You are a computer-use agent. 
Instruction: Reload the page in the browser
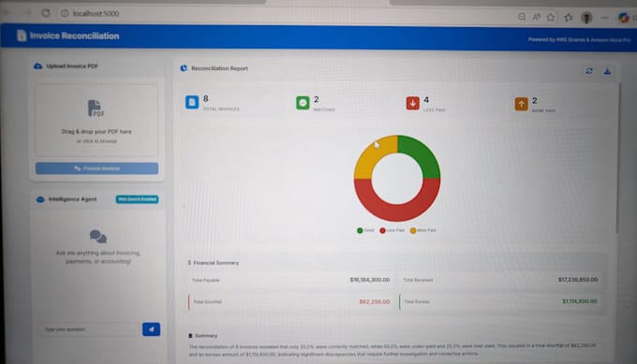pyautogui.click(x=46, y=13)
